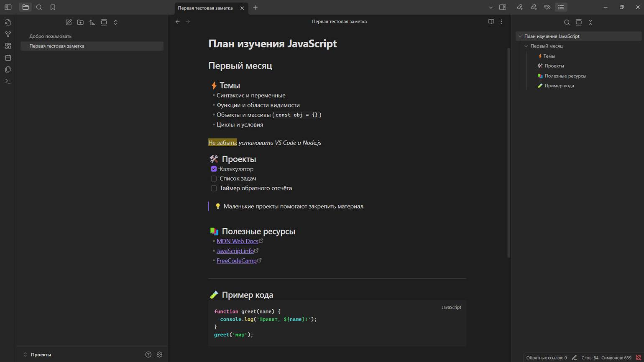
Task: Open the command palette terminal icon
Action: pyautogui.click(x=8, y=81)
